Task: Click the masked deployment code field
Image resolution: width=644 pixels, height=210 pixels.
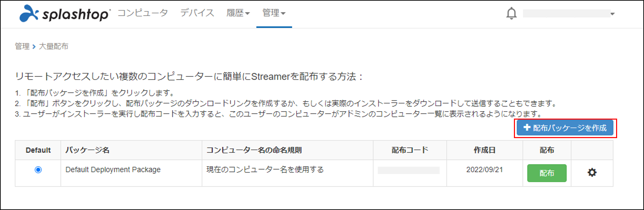Action: pos(409,170)
